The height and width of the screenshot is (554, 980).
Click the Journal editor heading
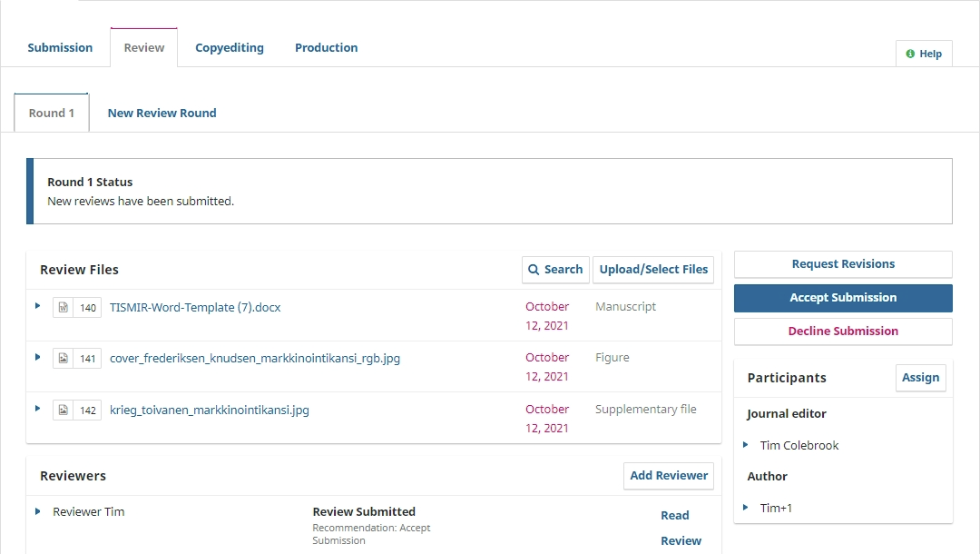[x=786, y=414]
